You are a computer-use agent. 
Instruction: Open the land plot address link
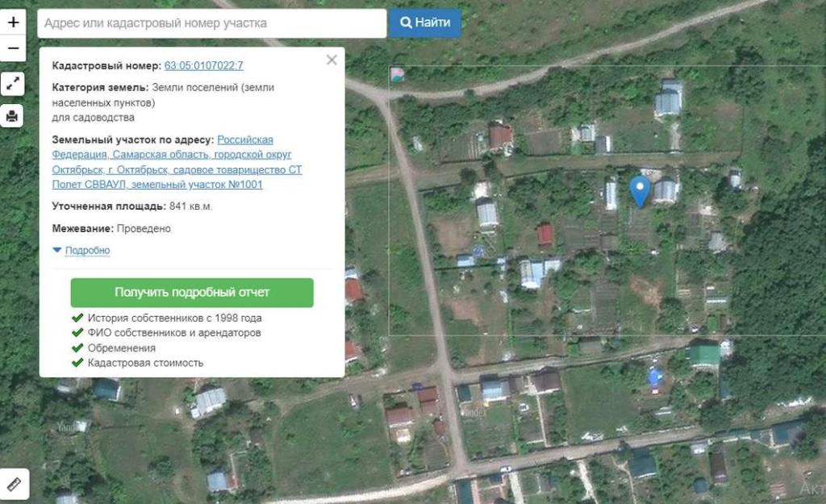click(177, 162)
